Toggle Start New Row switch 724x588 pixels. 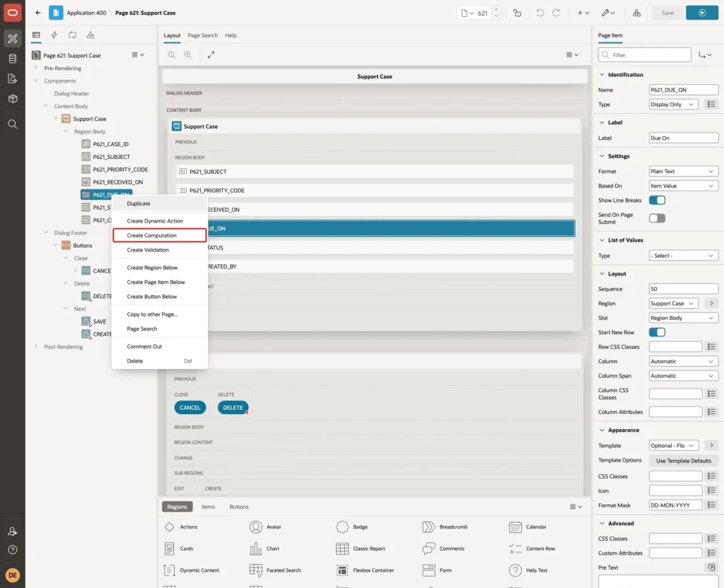657,332
